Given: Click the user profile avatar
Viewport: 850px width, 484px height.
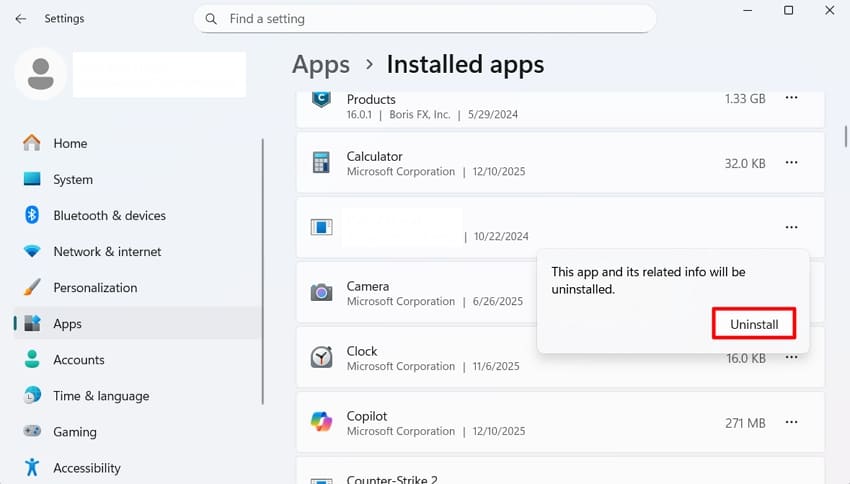Looking at the screenshot, I should tap(41, 74).
